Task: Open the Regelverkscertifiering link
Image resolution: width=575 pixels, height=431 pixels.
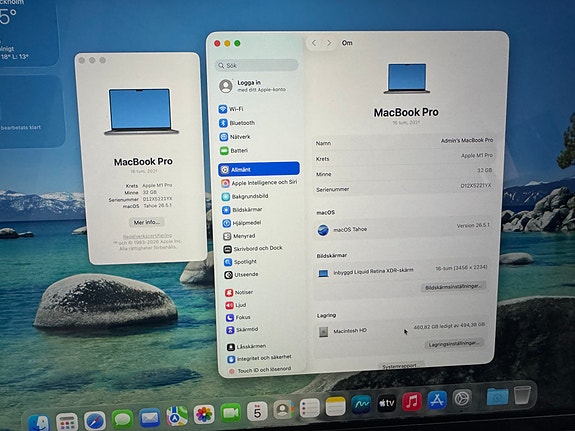Action: click(x=147, y=236)
